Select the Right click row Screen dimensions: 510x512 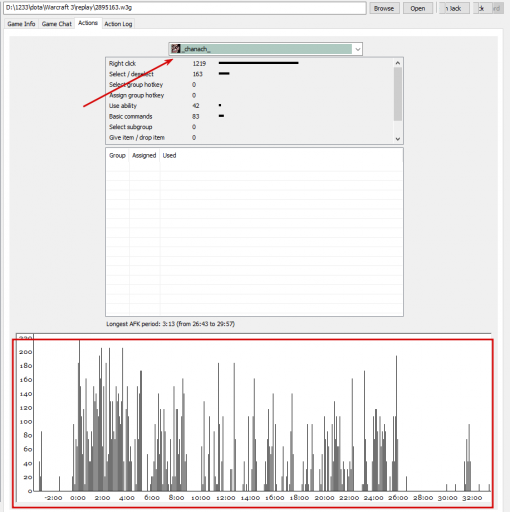pyautogui.click(x=250, y=63)
